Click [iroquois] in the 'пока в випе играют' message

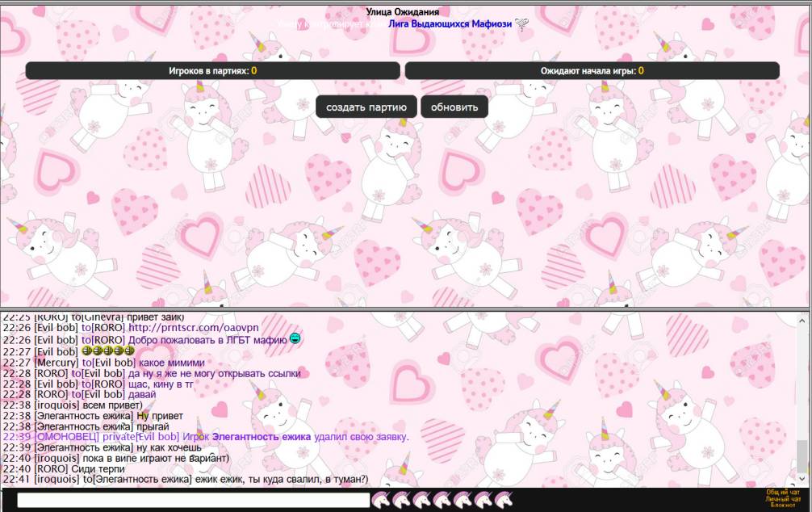point(57,458)
